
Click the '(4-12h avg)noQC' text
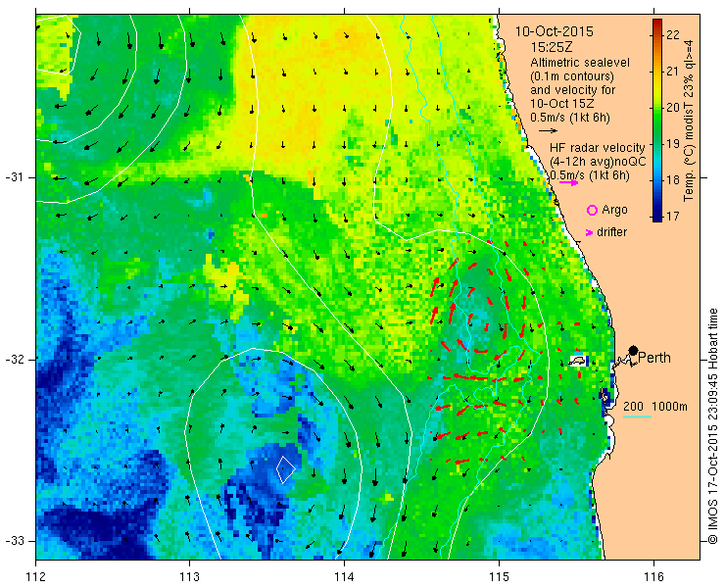(598, 162)
